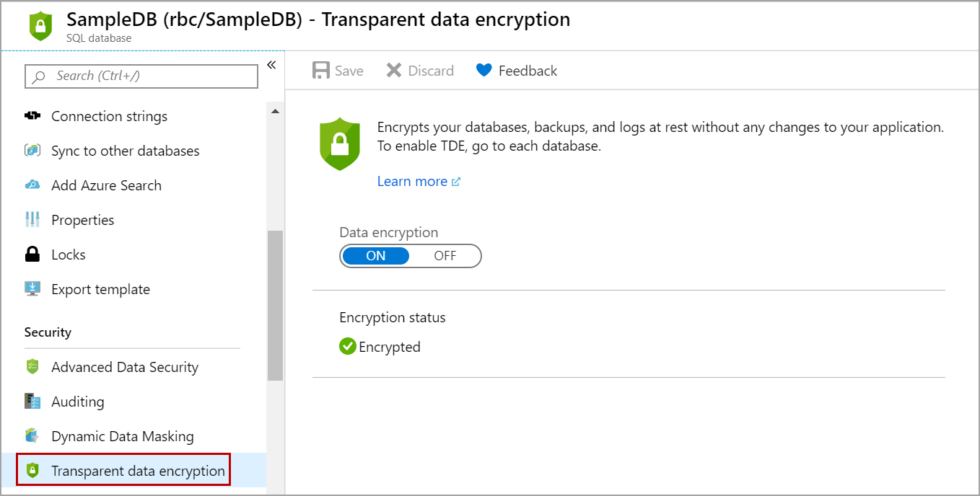The width and height of the screenshot is (980, 496).
Task: Click the Feedback heart button
Action: (x=517, y=71)
